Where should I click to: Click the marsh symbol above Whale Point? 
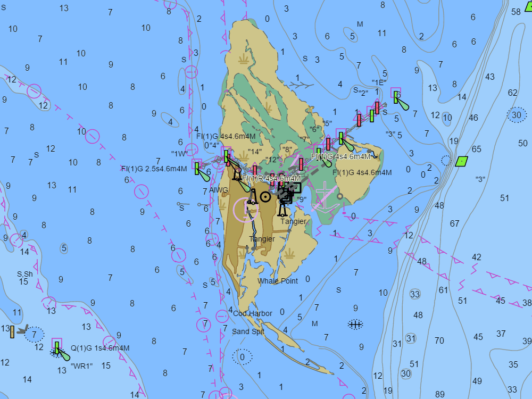click(x=289, y=253)
